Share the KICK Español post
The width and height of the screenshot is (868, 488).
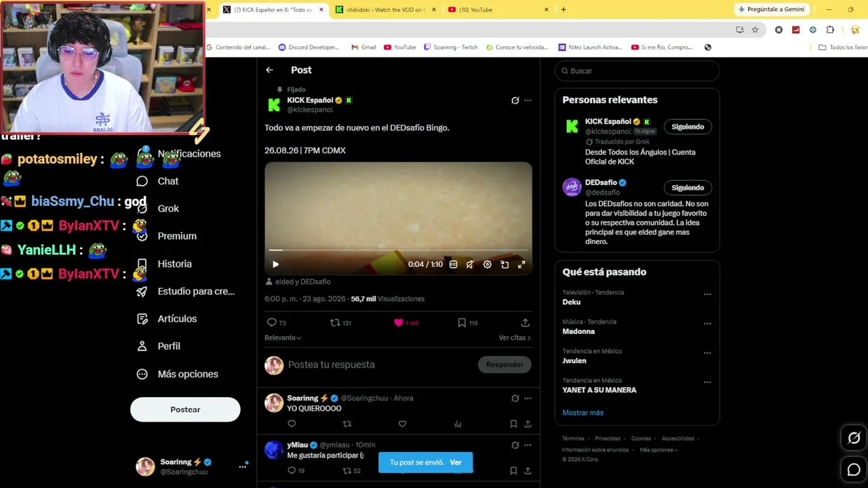click(x=525, y=323)
